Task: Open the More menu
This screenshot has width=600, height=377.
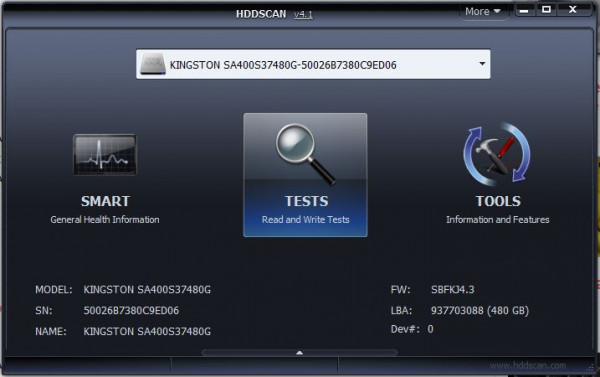Action: coord(483,11)
